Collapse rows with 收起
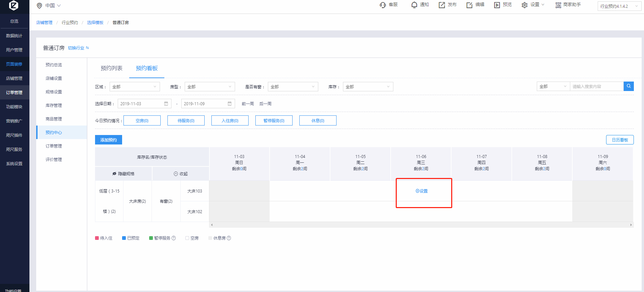 tap(181, 174)
